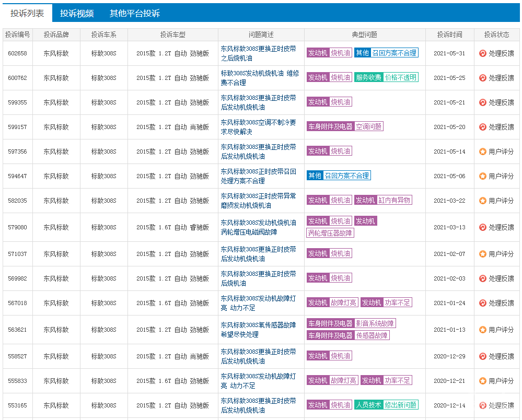Select complaint number 602658

point(18,53)
